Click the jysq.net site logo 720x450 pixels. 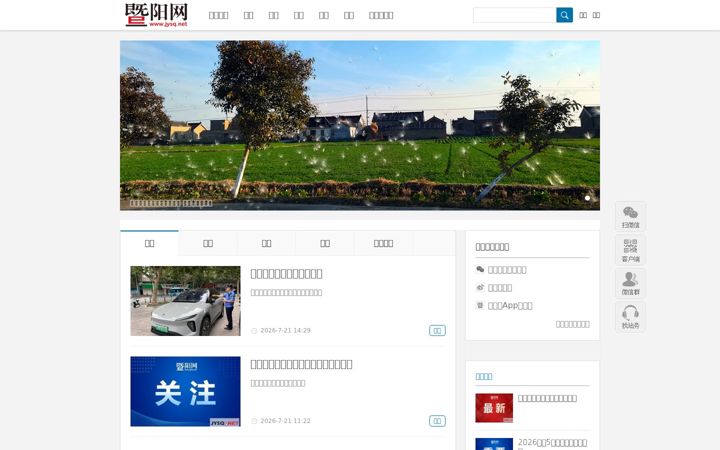click(x=157, y=15)
